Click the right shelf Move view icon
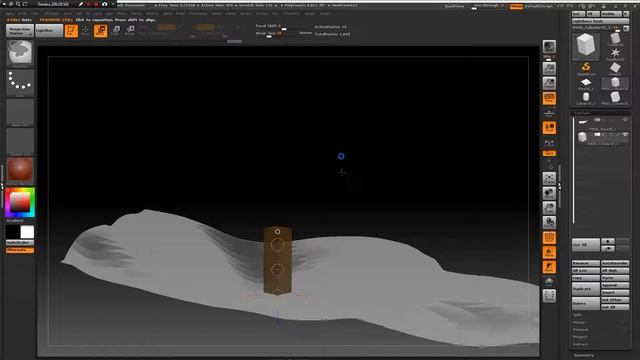This screenshot has width=640, height=360. pos(549,193)
